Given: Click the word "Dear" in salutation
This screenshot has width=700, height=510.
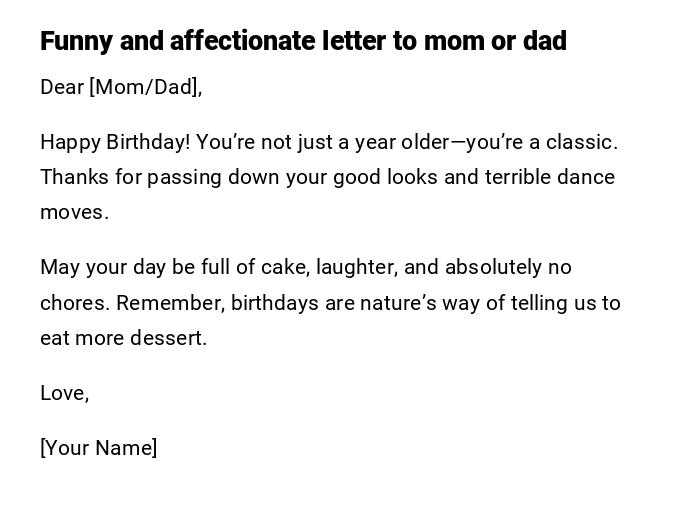Looking at the screenshot, I should point(61,87).
